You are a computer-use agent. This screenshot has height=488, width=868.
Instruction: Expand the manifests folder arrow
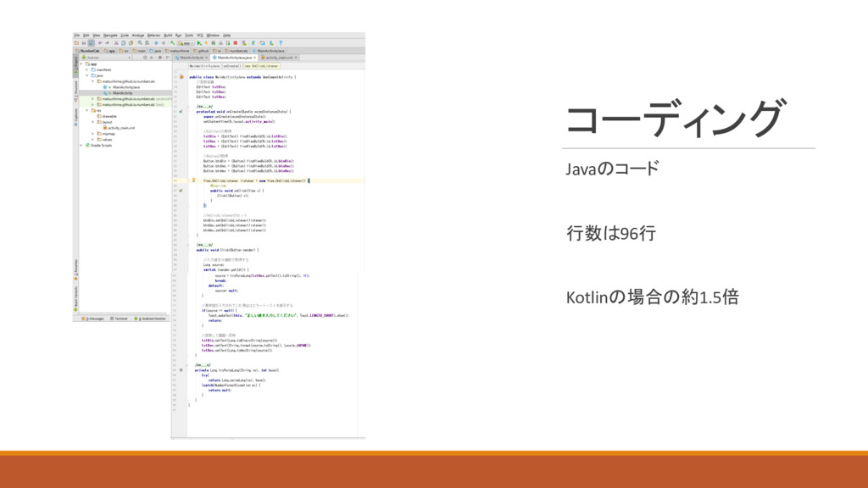point(87,69)
